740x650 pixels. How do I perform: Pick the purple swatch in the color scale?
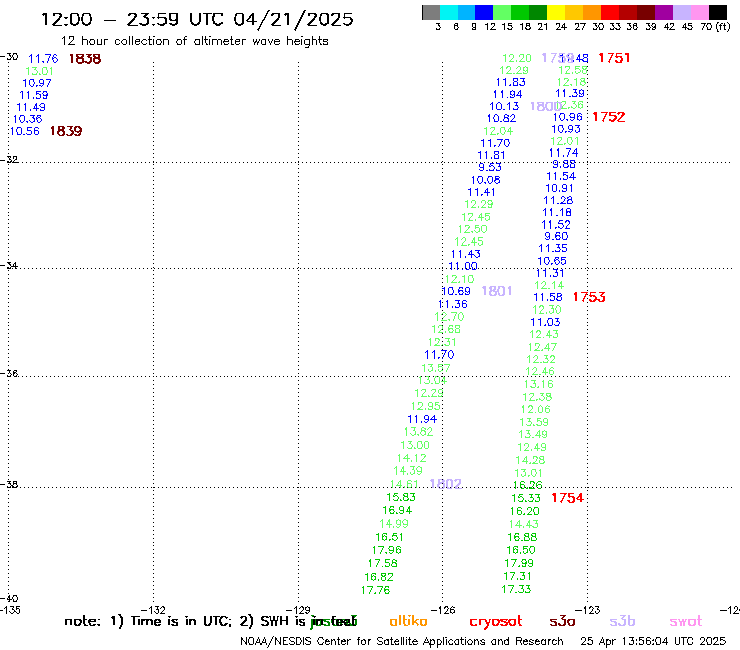tap(664, 12)
